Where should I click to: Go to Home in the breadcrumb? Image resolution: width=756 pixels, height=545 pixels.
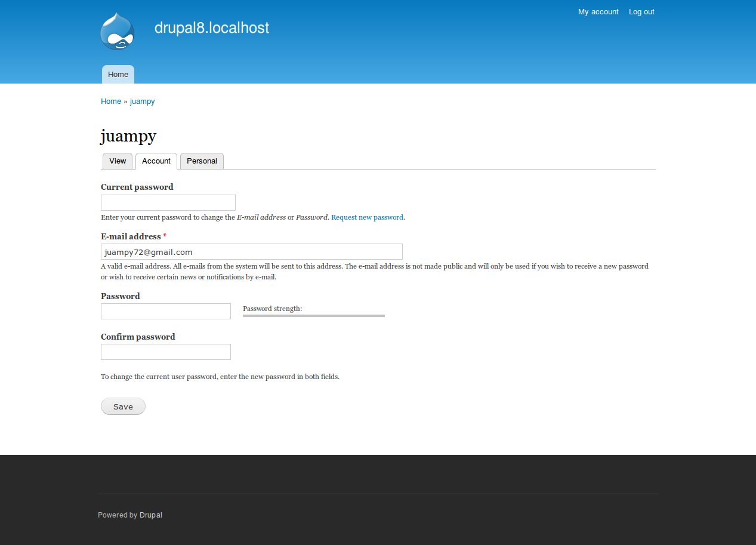tap(111, 101)
